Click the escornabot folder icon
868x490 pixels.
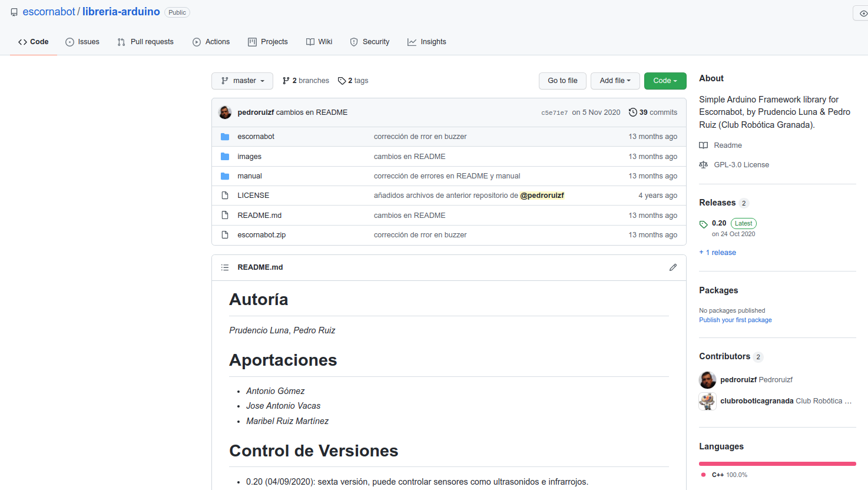click(225, 137)
